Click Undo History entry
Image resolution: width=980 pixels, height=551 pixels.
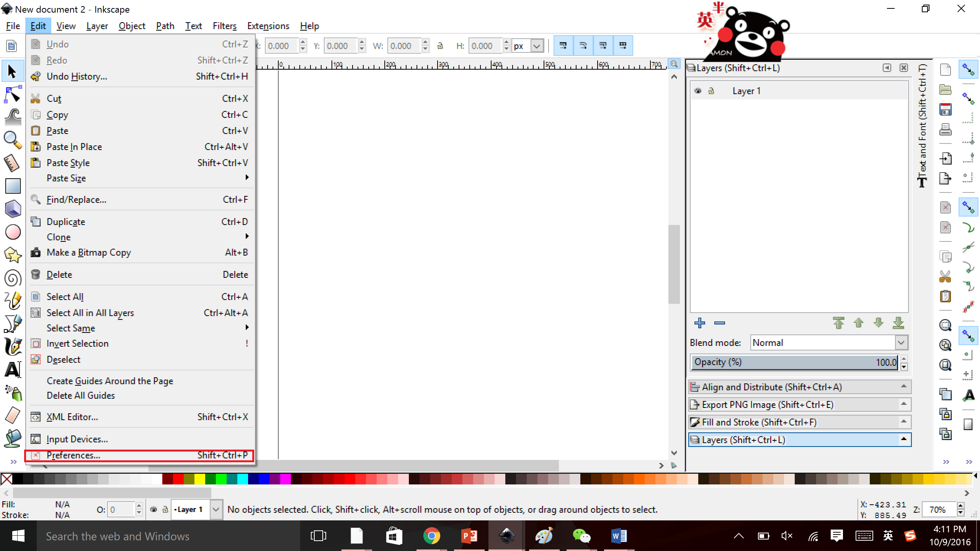point(140,77)
